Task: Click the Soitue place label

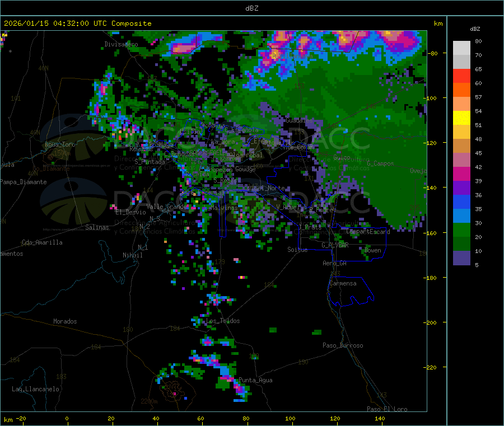Action: (x=297, y=250)
